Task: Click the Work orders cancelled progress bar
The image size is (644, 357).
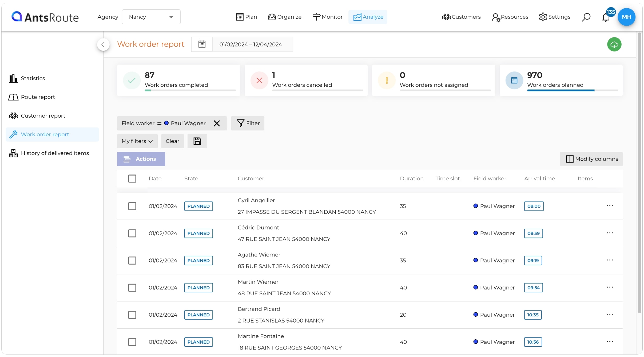Action: (317, 90)
